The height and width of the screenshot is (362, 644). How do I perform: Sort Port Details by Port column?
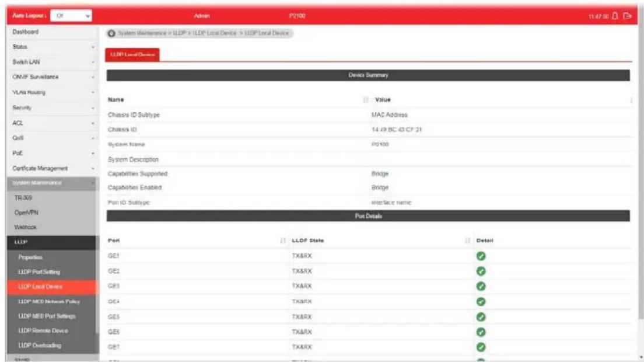[282, 241]
